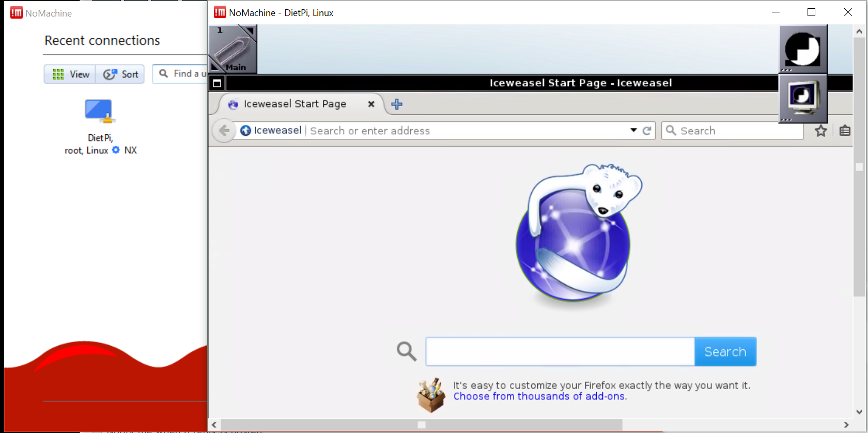
Task: Click the start page search text box
Action: 560,352
